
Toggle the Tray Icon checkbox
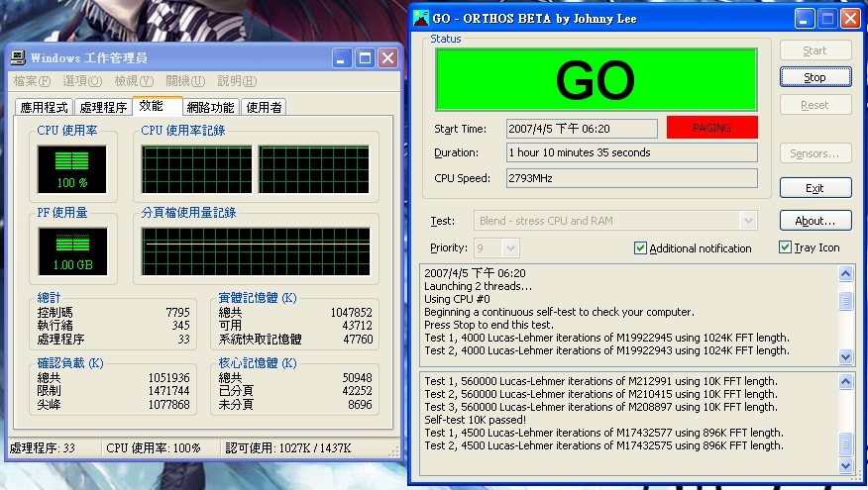click(x=785, y=247)
